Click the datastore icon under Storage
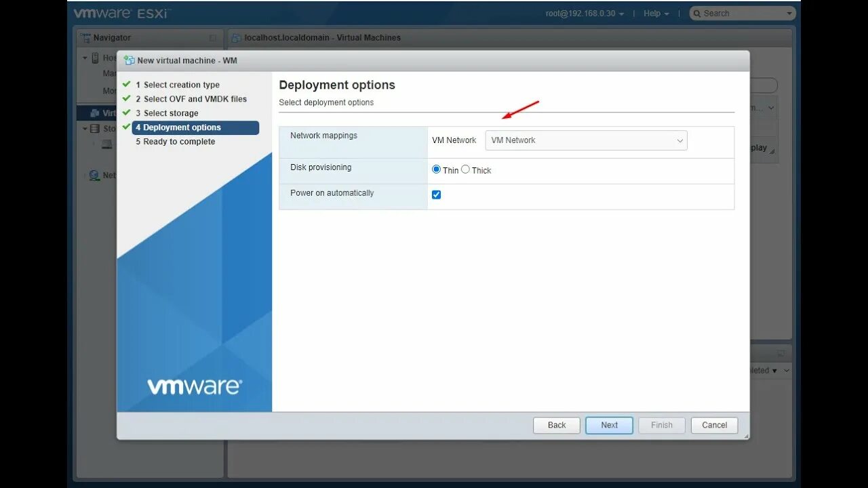The height and width of the screenshot is (488, 868). [x=107, y=144]
